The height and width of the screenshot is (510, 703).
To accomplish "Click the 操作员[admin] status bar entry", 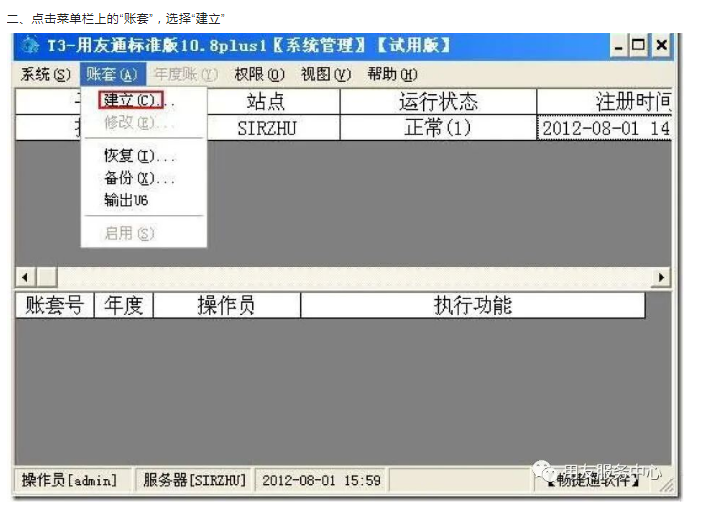I will click(x=74, y=480).
